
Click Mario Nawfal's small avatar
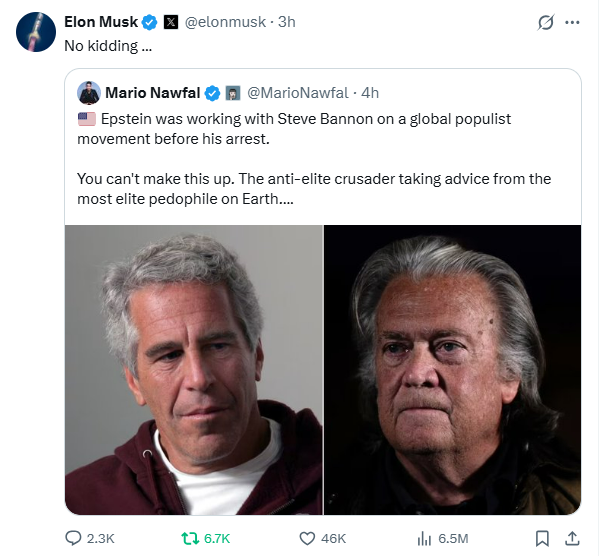point(88,93)
